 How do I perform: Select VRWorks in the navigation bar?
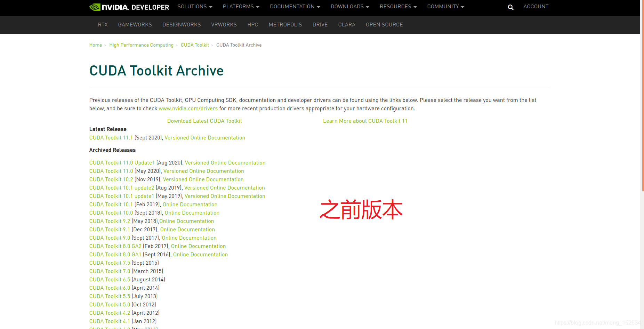coord(224,25)
